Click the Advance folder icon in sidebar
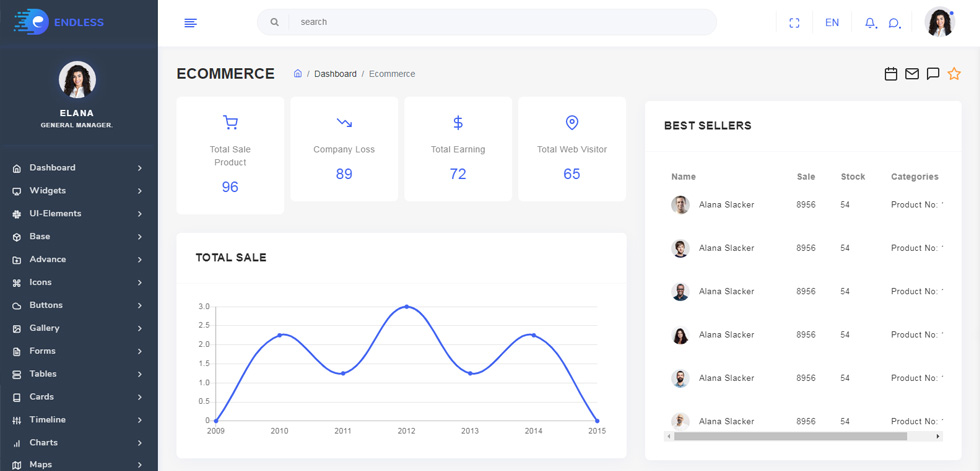This screenshot has width=980, height=471. 17,260
